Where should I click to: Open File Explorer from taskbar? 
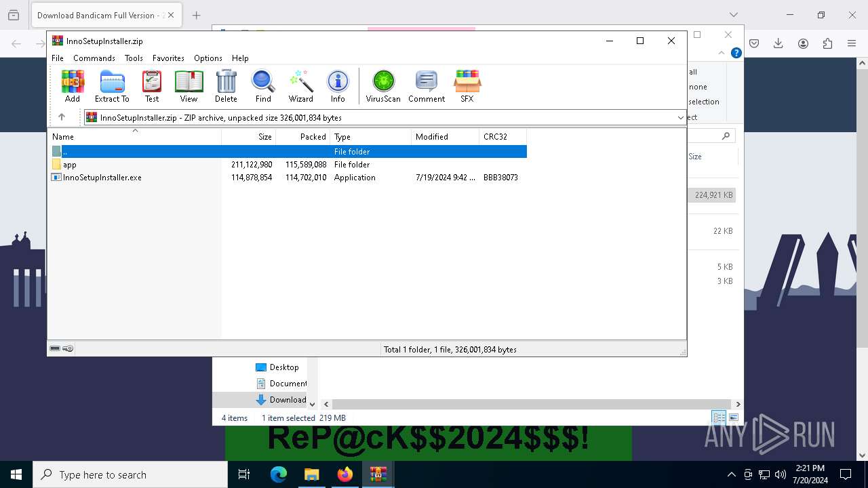[312, 474]
